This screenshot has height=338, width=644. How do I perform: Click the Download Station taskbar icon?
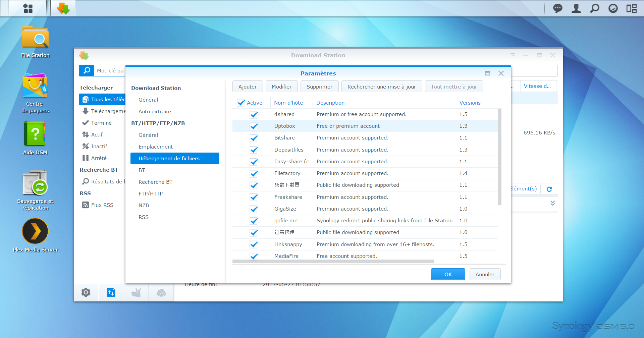tap(63, 8)
